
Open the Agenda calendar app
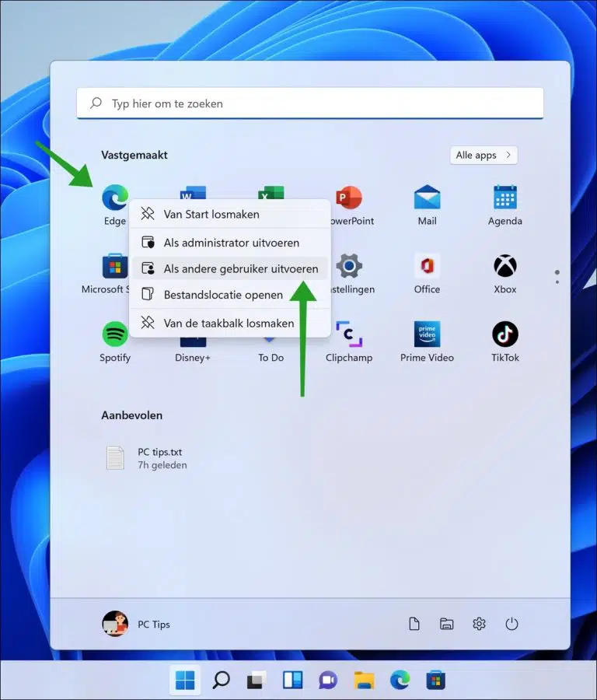point(505,198)
